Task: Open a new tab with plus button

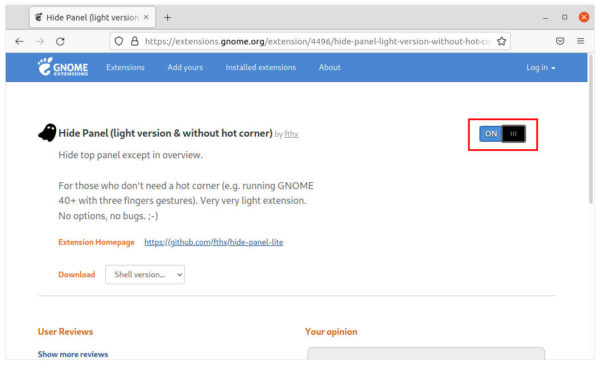Action: coord(167,18)
